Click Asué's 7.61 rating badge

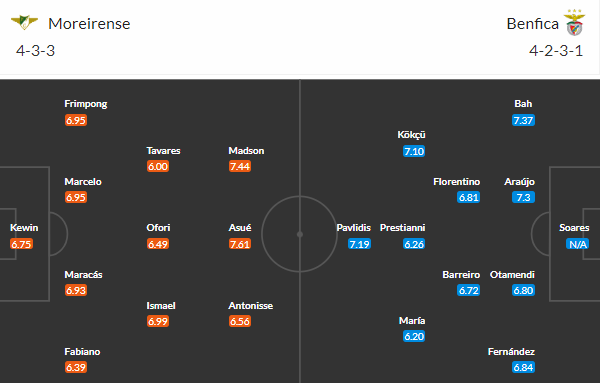pyautogui.click(x=240, y=244)
